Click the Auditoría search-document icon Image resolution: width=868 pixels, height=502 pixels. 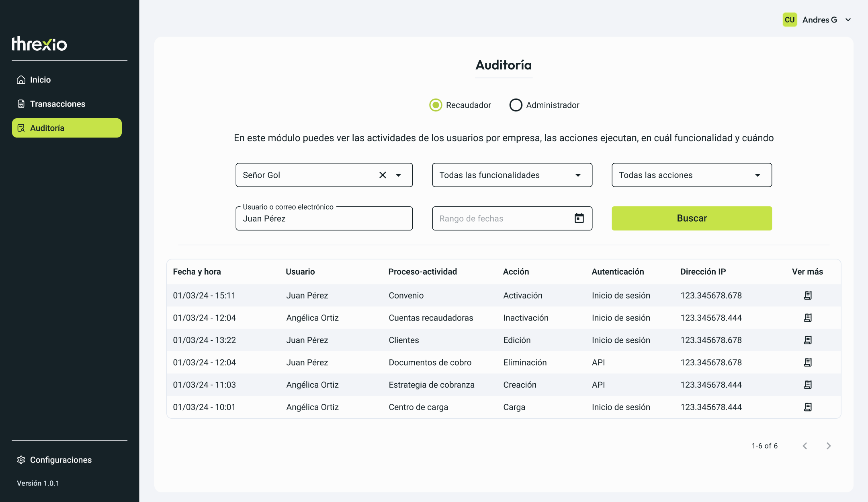click(21, 128)
